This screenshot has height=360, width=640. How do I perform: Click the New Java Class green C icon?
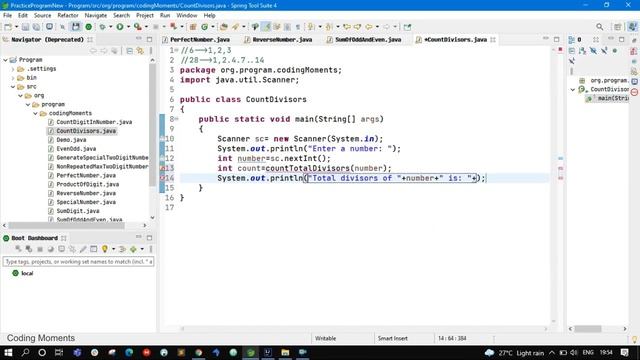point(204,27)
